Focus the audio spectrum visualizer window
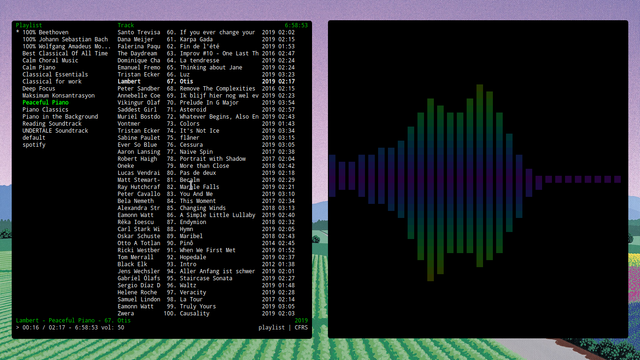Screen dimensions: 640x360 coord(478,179)
